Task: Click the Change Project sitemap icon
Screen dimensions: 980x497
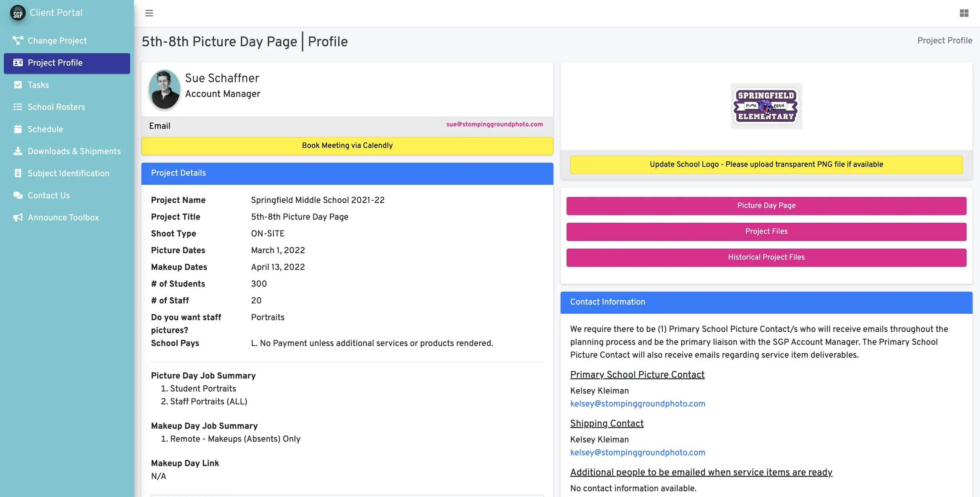Action: 18,40
